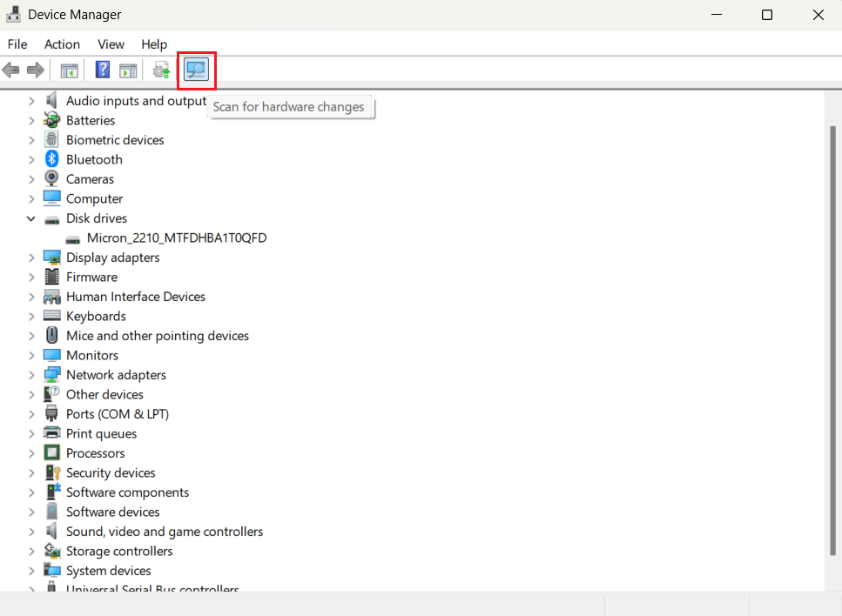Expand the Other devices category
This screenshot has height=616, width=842.
(31, 394)
